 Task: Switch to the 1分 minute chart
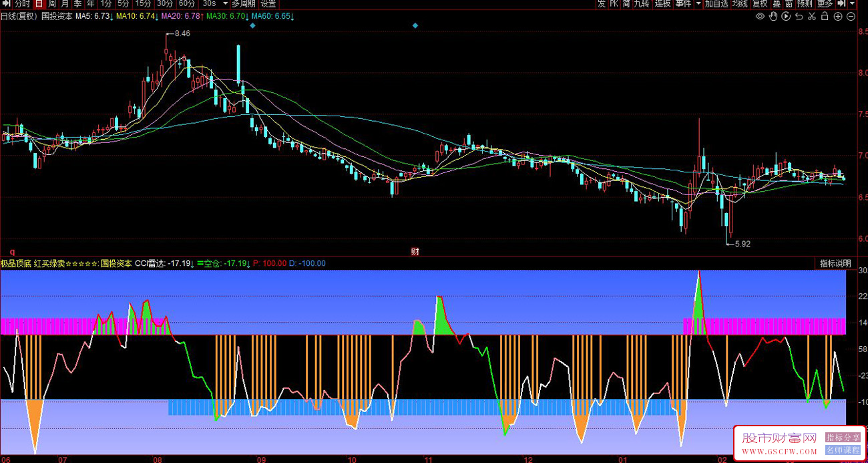[x=106, y=3]
